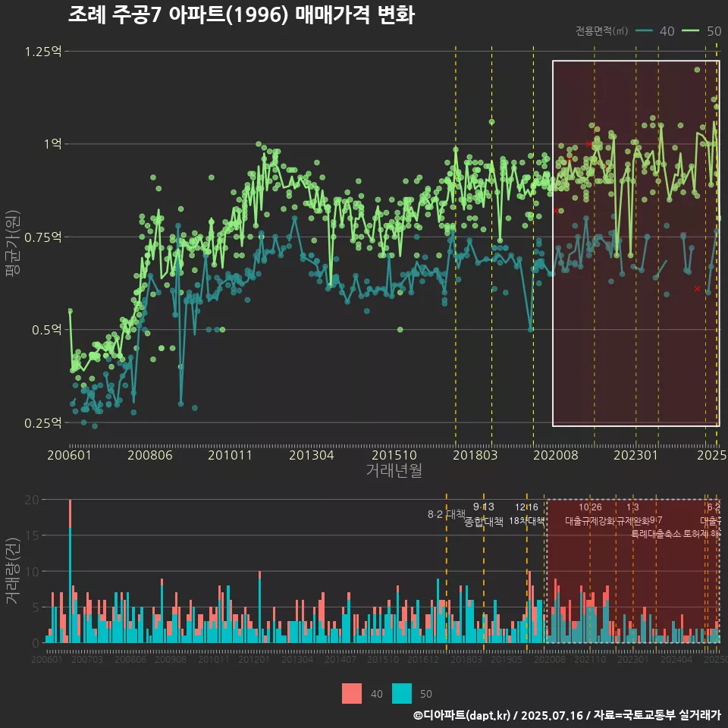The image size is (728, 728).
Task: Click the tallest volume bar reaching 20
Action: [70, 571]
